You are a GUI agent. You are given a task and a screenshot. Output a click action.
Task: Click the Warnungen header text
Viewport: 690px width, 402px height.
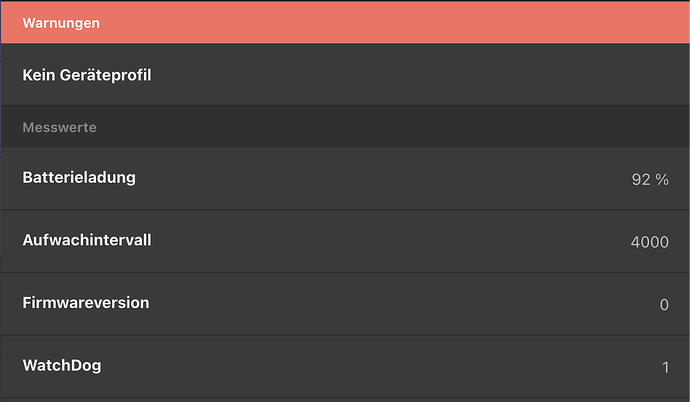click(61, 23)
